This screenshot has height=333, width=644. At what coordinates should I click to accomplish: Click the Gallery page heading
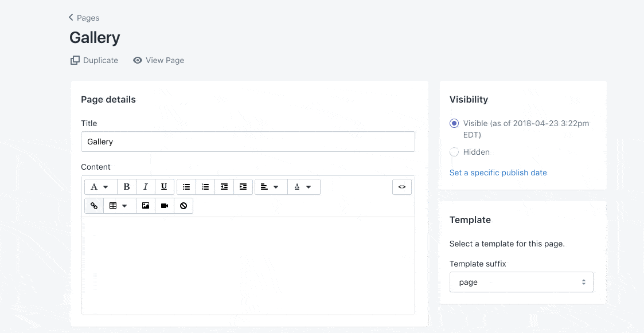click(x=95, y=37)
